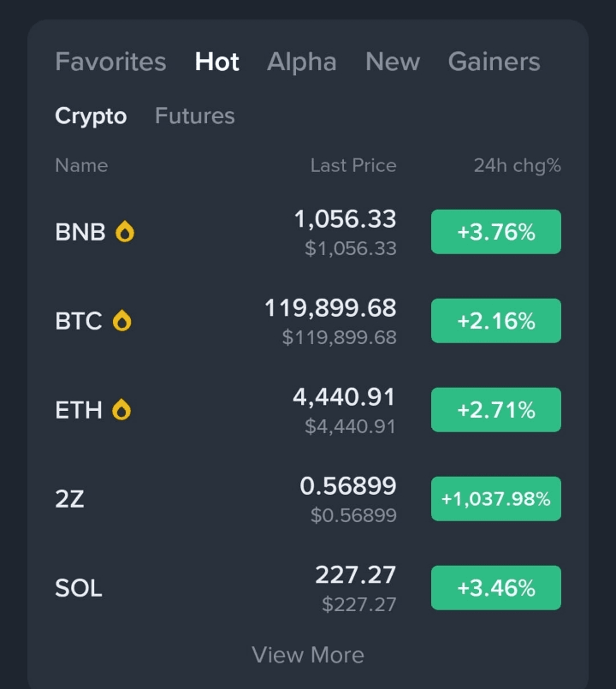Click the ETH +2.71% change button
The image size is (616, 689).
(496, 410)
